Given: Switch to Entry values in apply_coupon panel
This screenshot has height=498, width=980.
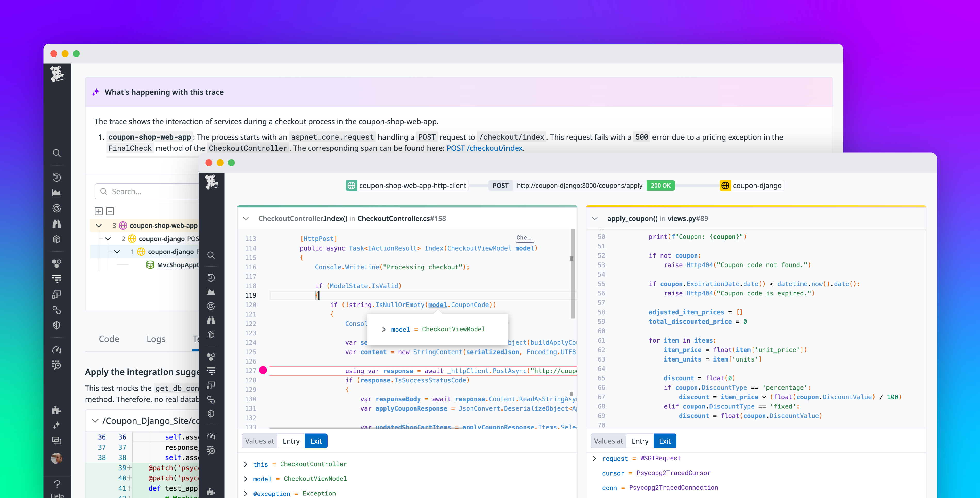Looking at the screenshot, I should 640,441.
